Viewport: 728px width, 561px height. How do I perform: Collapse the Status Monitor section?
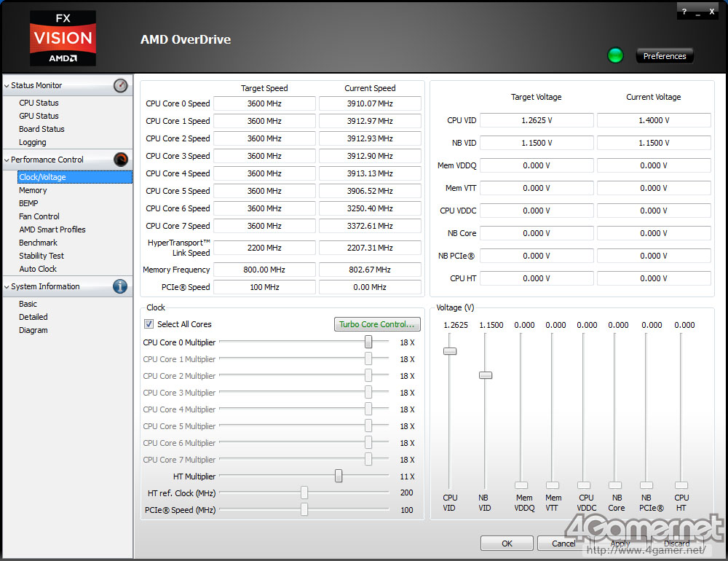7,86
